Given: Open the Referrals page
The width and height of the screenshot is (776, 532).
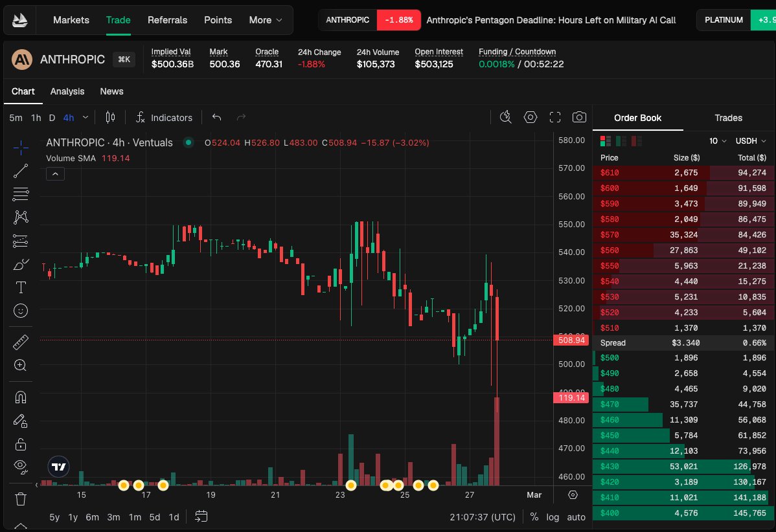Looking at the screenshot, I should 167,20.
